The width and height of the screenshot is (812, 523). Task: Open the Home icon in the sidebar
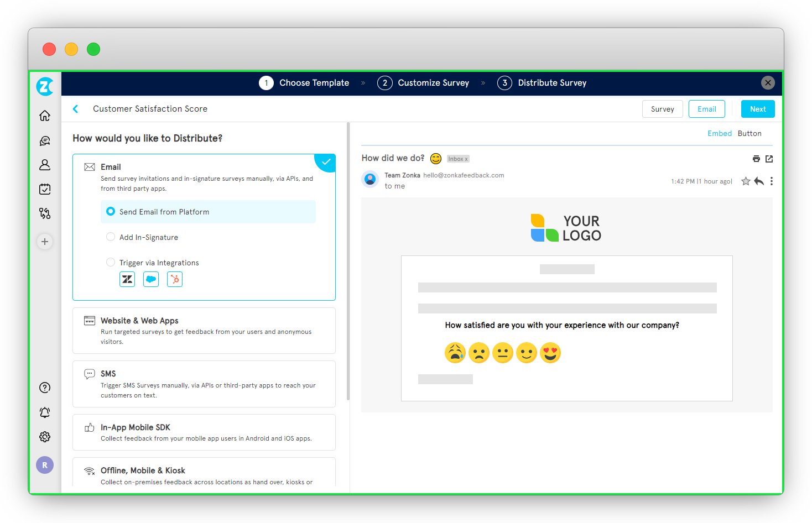[x=45, y=116]
